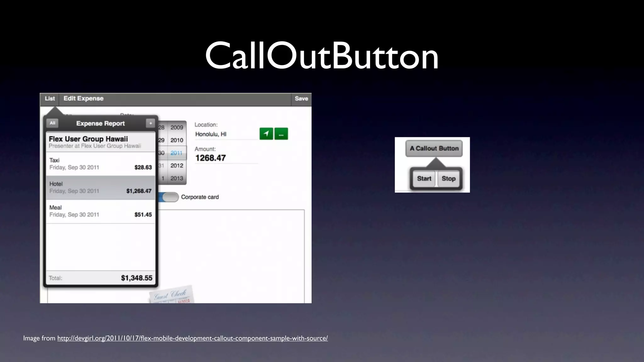Open the devgirl.org source link
The width and height of the screenshot is (644, 362).
click(192, 338)
